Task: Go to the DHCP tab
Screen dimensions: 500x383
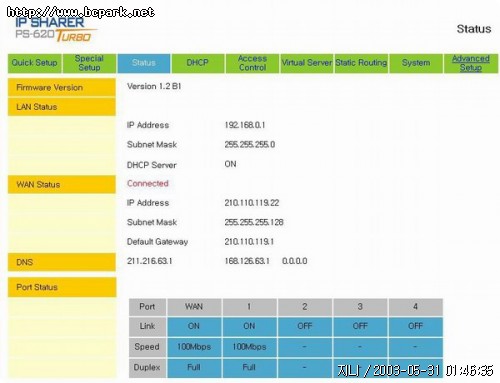Action: tap(198, 63)
